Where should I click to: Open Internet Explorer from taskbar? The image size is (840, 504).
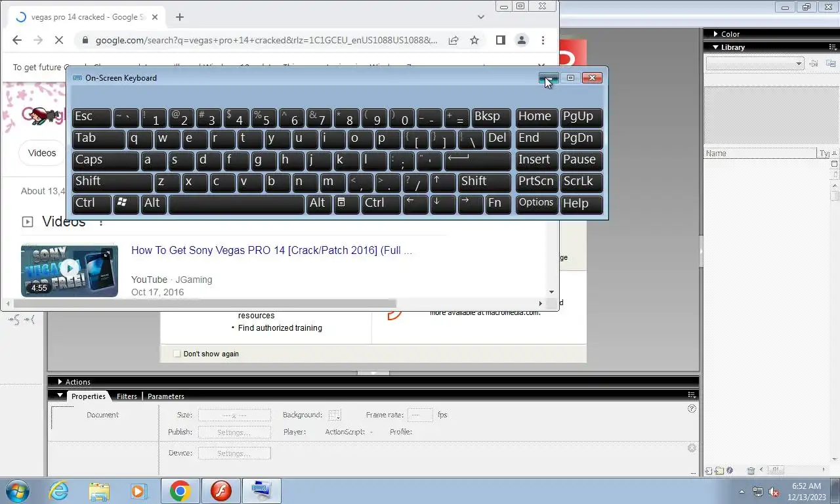[x=59, y=491]
